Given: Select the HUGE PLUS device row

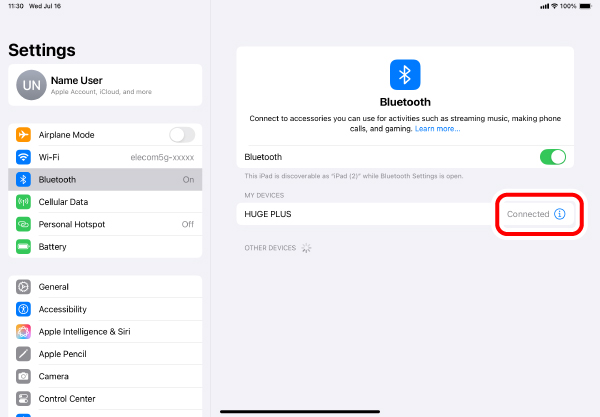Looking at the screenshot, I should pyautogui.click(x=405, y=214).
